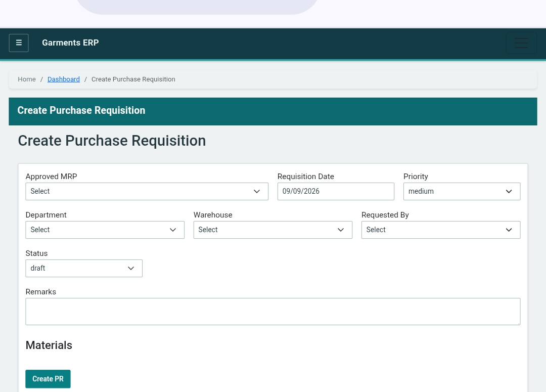This screenshot has width=546, height=392.
Task: Click the Requisition Date field
Action: [x=336, y=191]
